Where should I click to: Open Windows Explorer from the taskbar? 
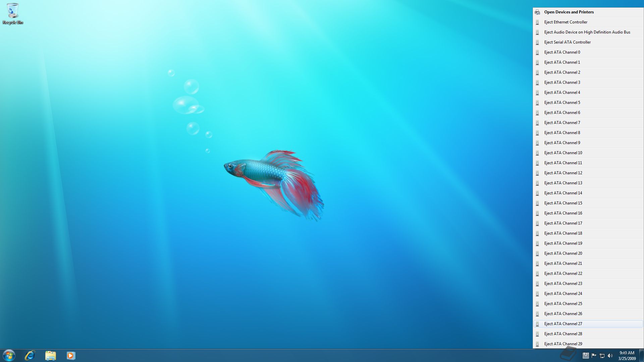(51, 355)
